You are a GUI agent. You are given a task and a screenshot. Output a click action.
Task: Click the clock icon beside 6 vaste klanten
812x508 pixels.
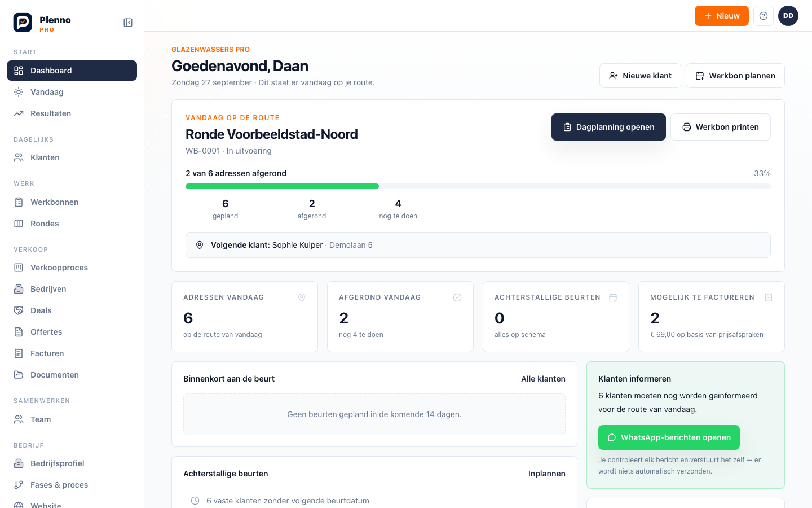[195, 501]
